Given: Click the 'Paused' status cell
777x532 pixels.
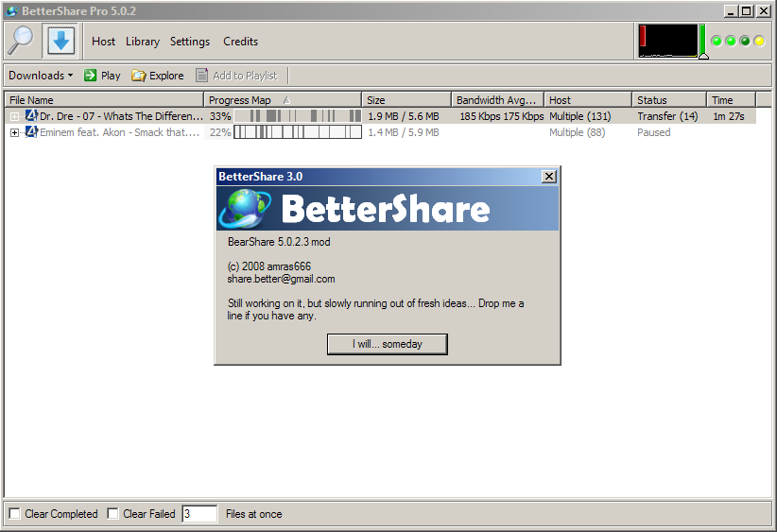Looking at the screenshot, I should [x=653, y=132].
